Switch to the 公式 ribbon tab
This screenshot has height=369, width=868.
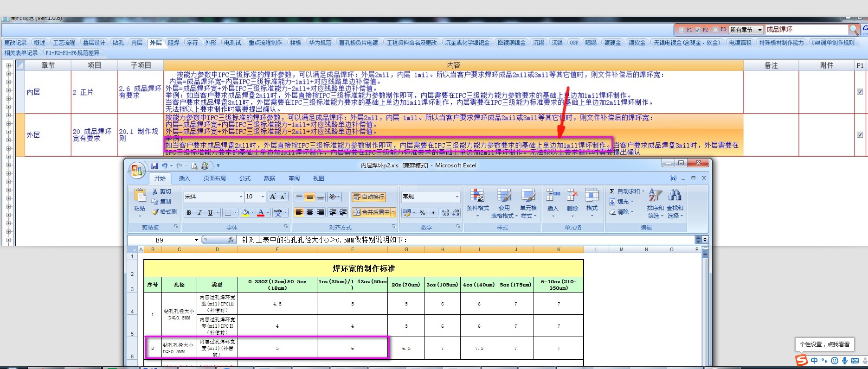point(245,178)
